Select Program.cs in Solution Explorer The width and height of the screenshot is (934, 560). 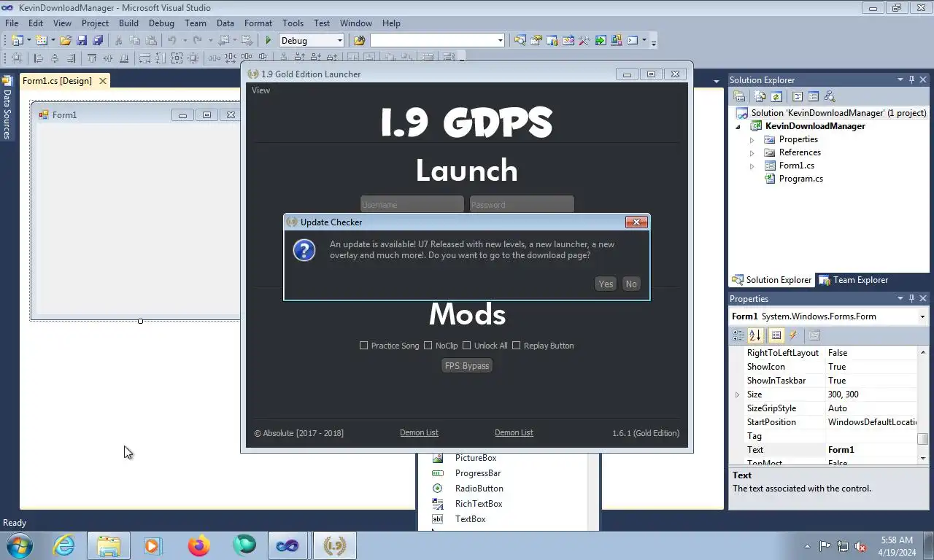coord(800,179)
